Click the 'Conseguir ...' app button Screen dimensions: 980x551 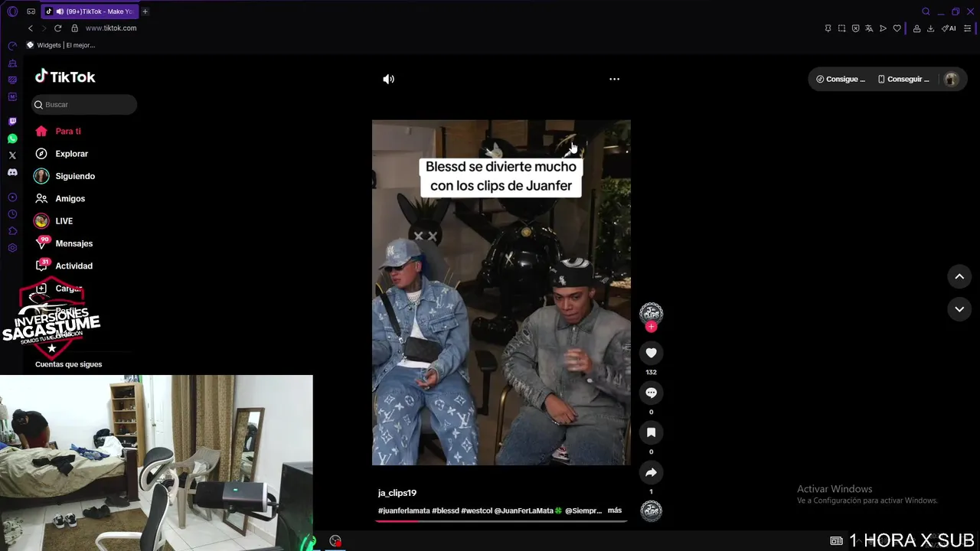903,79
